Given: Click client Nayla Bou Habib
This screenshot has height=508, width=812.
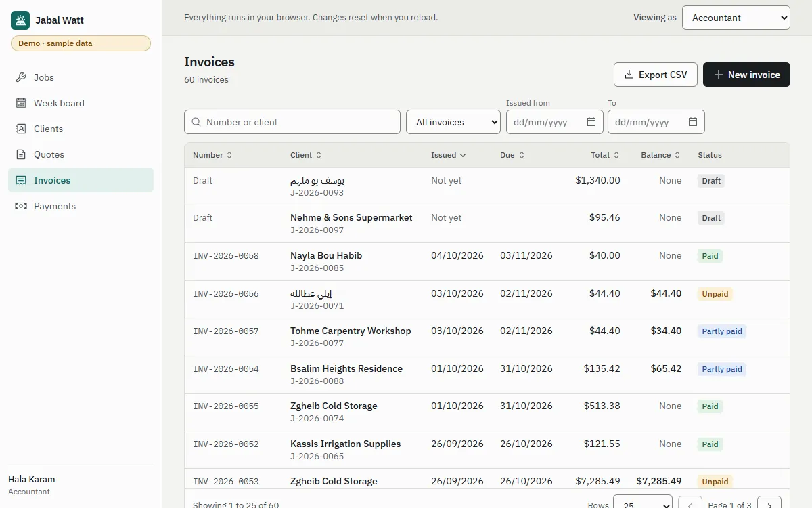Looking at the screenshot, I should (326, 255).
